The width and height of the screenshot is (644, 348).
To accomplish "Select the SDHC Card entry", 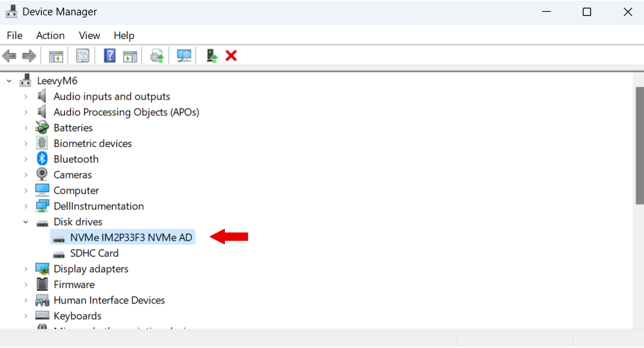I will point(94,253).
